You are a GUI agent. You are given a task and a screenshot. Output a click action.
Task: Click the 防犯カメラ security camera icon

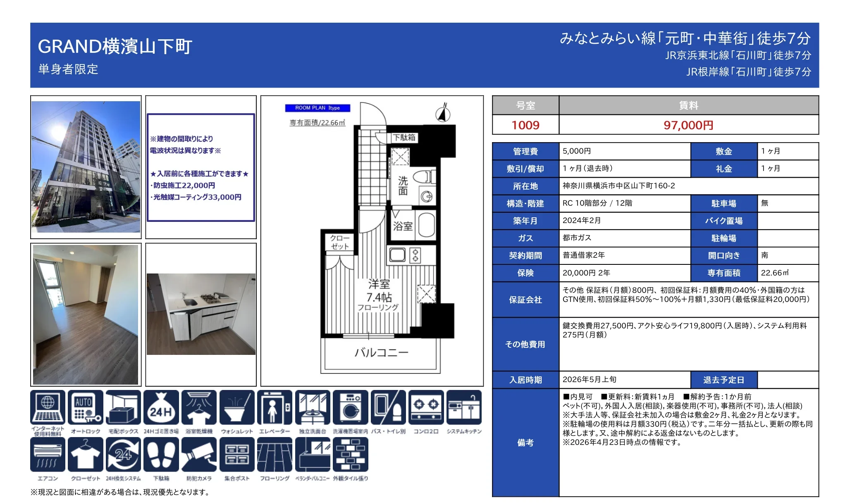tap(199, 454)
